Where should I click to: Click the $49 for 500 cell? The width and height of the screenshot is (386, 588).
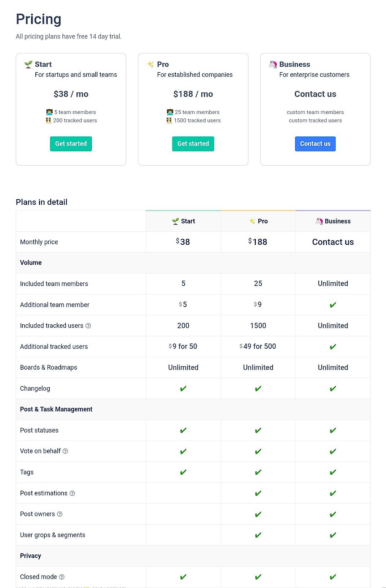tap(258, 347)
